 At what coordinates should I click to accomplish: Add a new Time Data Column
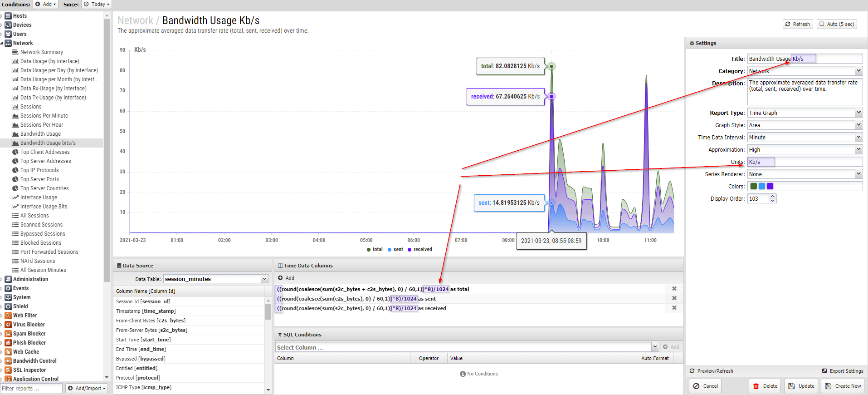coord(286,278)
